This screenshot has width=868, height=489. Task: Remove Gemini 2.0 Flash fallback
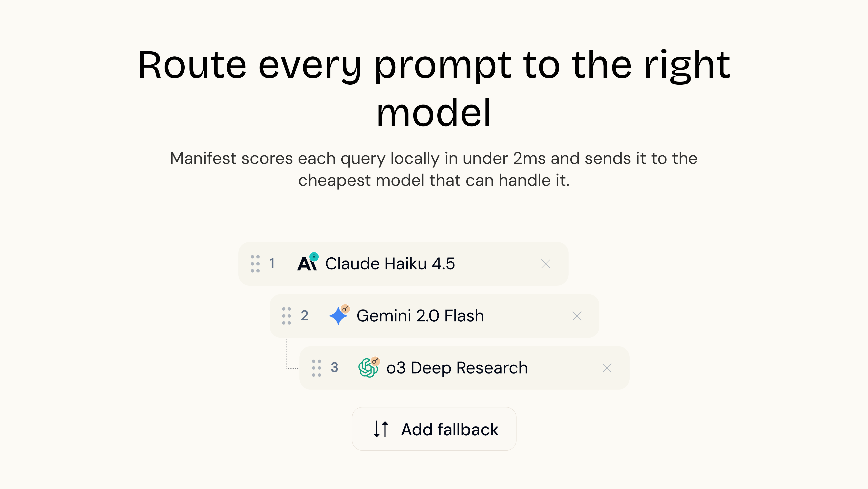pos(577,316)
